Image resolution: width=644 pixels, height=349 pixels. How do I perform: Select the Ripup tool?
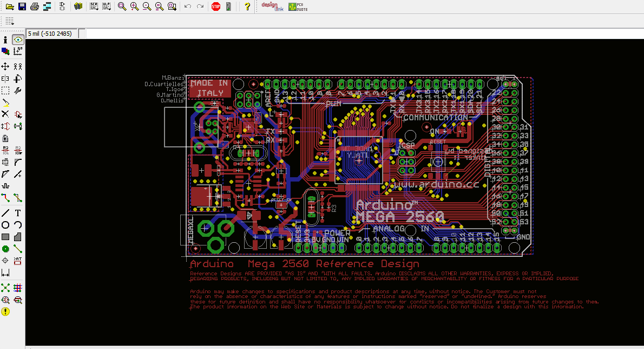tap(18, 198)
